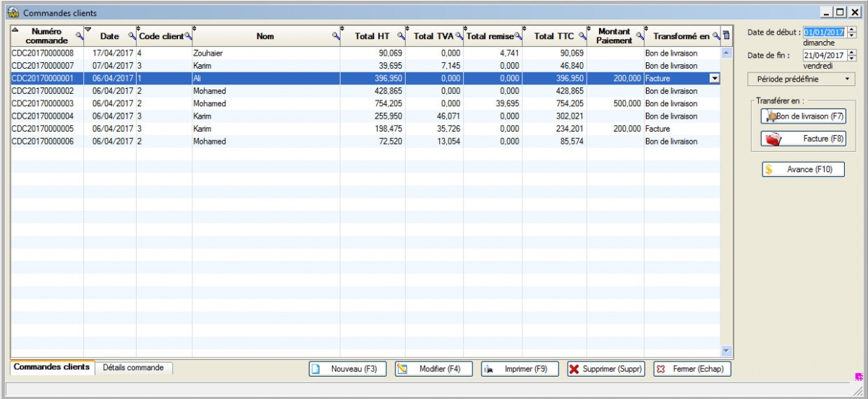
Task: Switch to the Détails commande tab
Action: pos(133,368)
